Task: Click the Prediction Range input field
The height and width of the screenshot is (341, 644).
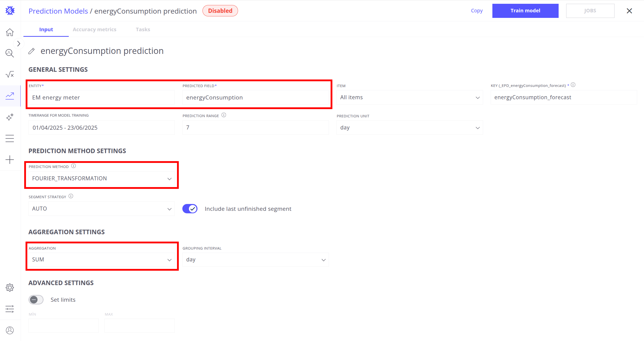Action: pos(255,128)
